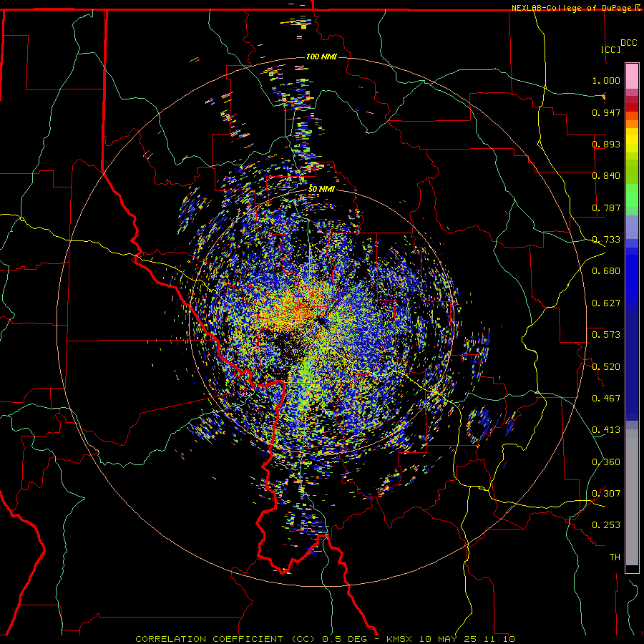Click the Correlation Coefficient KMSX caption at the bottom

[326, 639]
